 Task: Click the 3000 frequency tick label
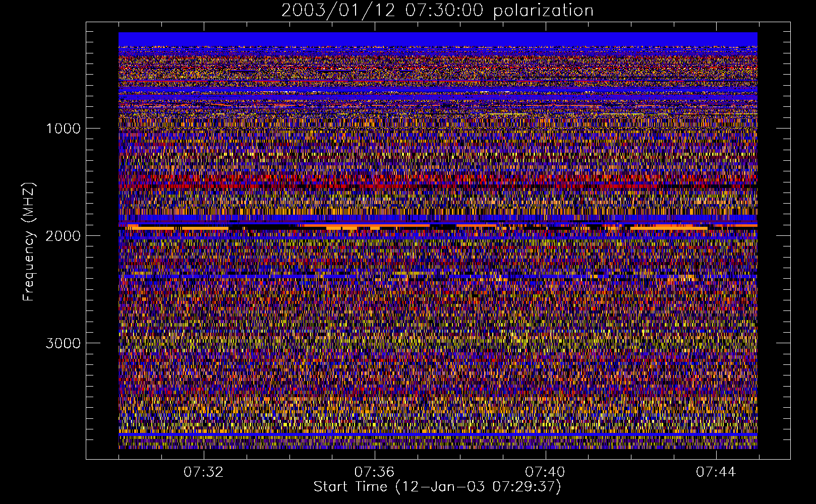tap(63, 343)
